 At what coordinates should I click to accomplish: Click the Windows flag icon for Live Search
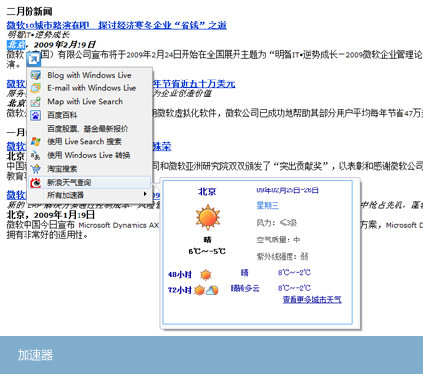[x=36, y=142]
